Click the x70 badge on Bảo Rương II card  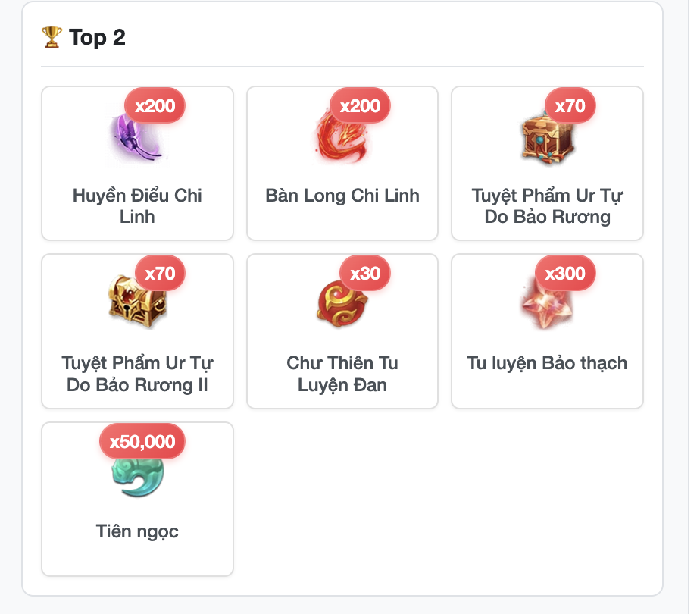tap(160, 274)
